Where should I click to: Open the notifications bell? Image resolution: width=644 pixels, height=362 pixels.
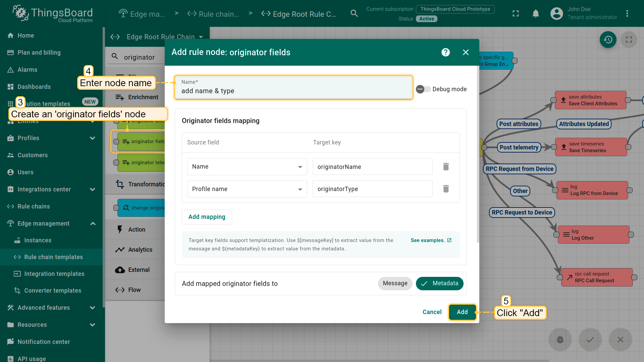coord(536,13)
